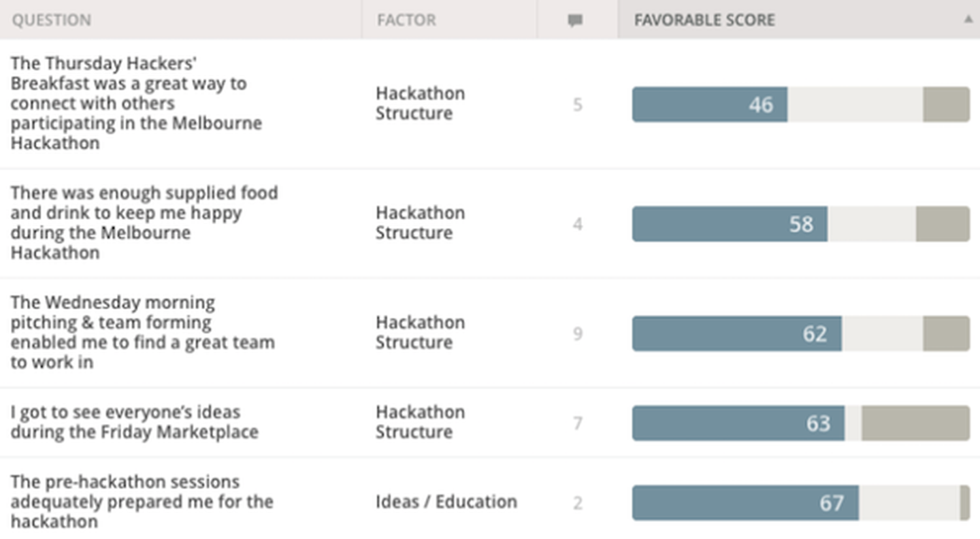Click the blue bar segment showing 67
Viewport: 980px width, 539px height.
(x=745, y=503)
